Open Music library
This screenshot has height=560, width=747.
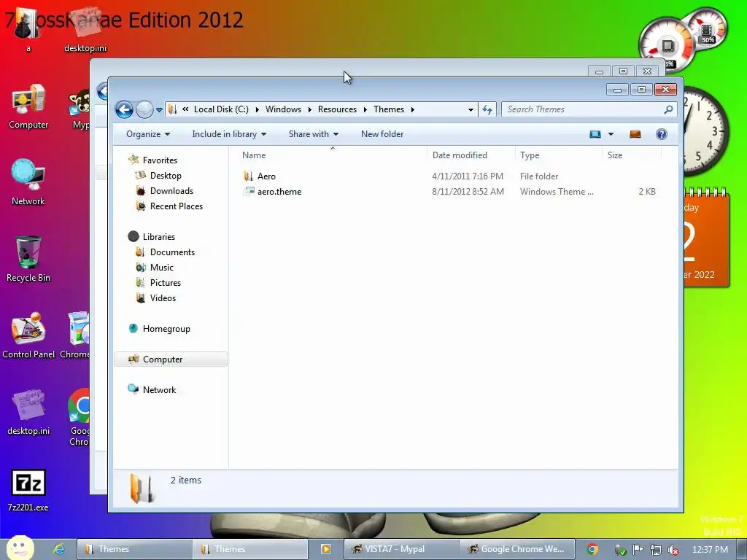(x=161, y=267)
